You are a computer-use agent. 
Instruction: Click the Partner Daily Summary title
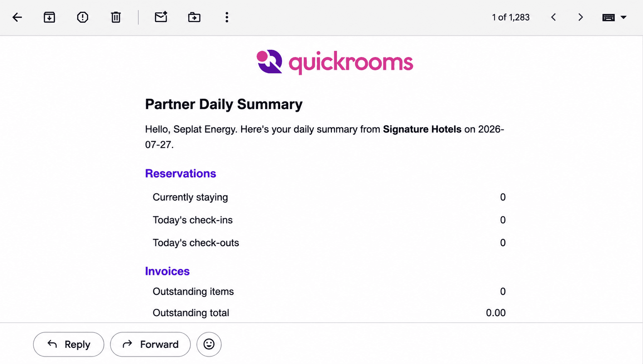point(224,104)
